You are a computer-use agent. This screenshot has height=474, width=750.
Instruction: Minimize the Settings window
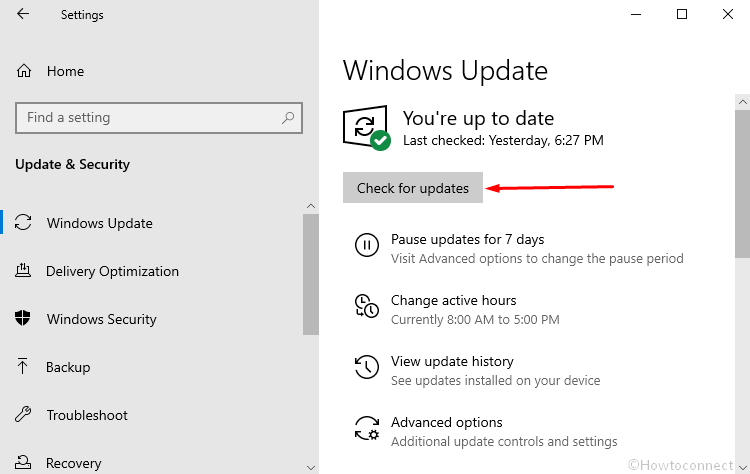(636, 14)
